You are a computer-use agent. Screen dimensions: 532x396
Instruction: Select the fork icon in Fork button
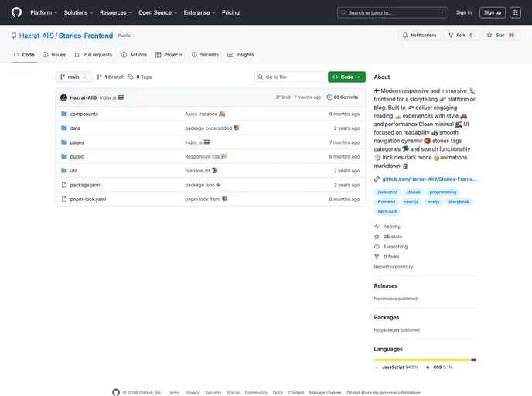451,36
